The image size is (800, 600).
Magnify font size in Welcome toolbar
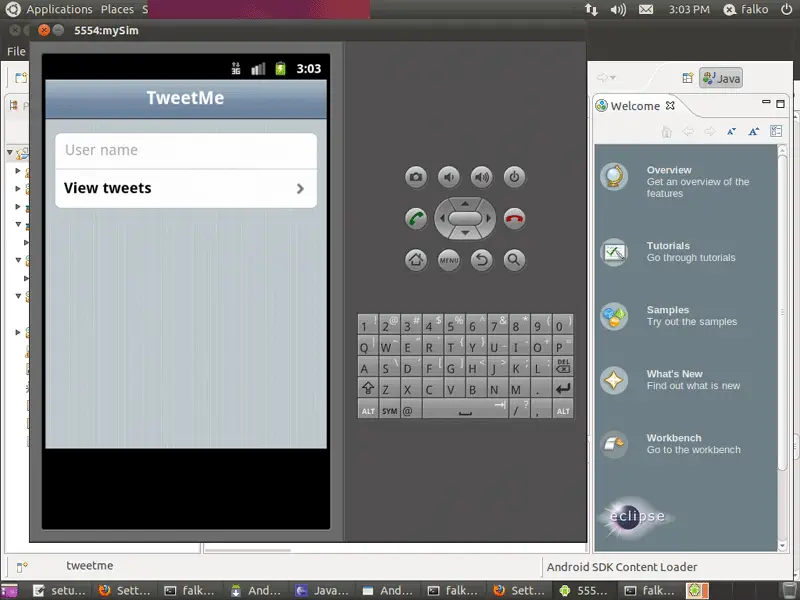pyautogui.click(x=754, y=131)
